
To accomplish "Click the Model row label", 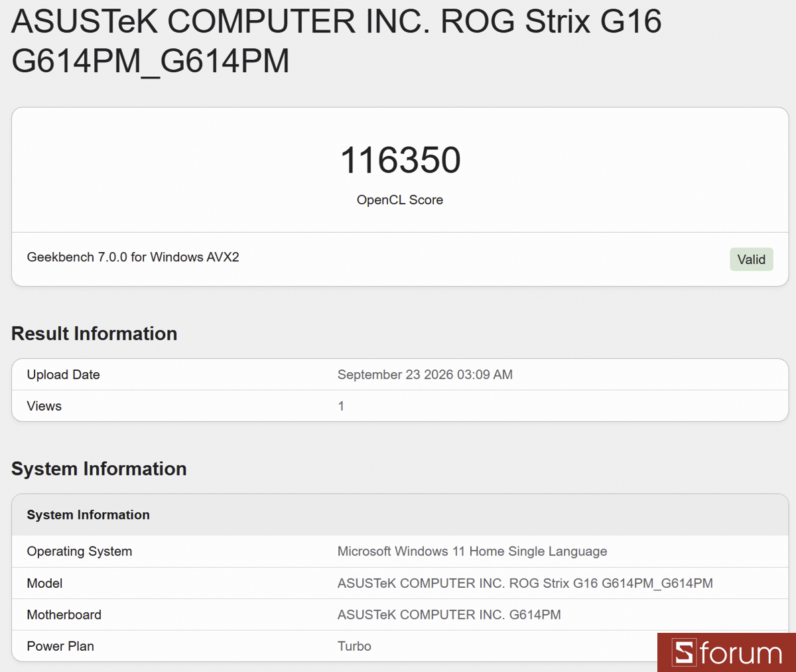I will click(x=44, y=584).
